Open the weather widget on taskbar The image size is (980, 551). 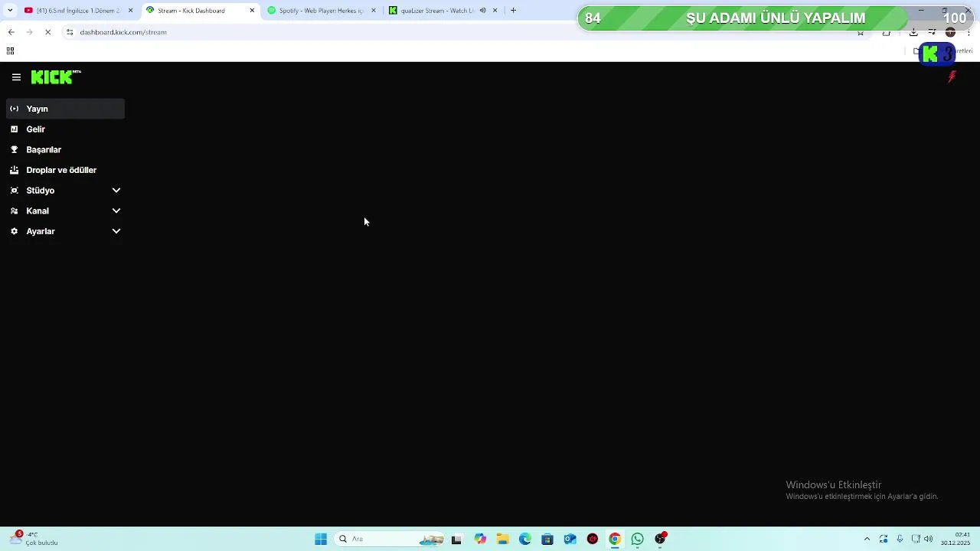[x=34, y=539]
